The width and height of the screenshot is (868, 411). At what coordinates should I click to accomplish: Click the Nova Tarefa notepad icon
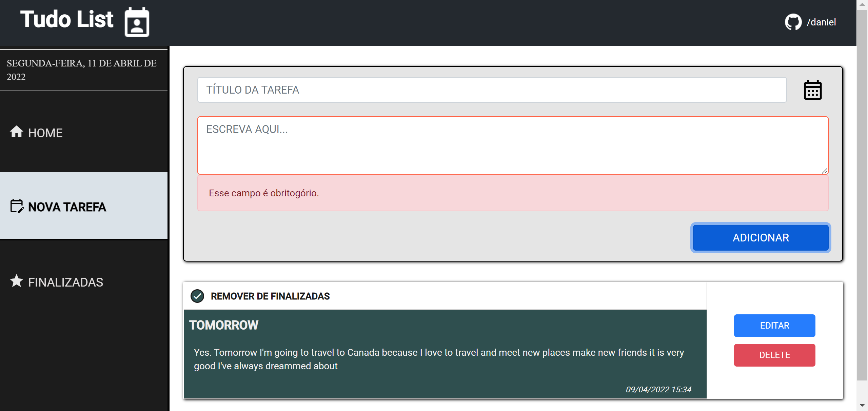click(16, 206)
